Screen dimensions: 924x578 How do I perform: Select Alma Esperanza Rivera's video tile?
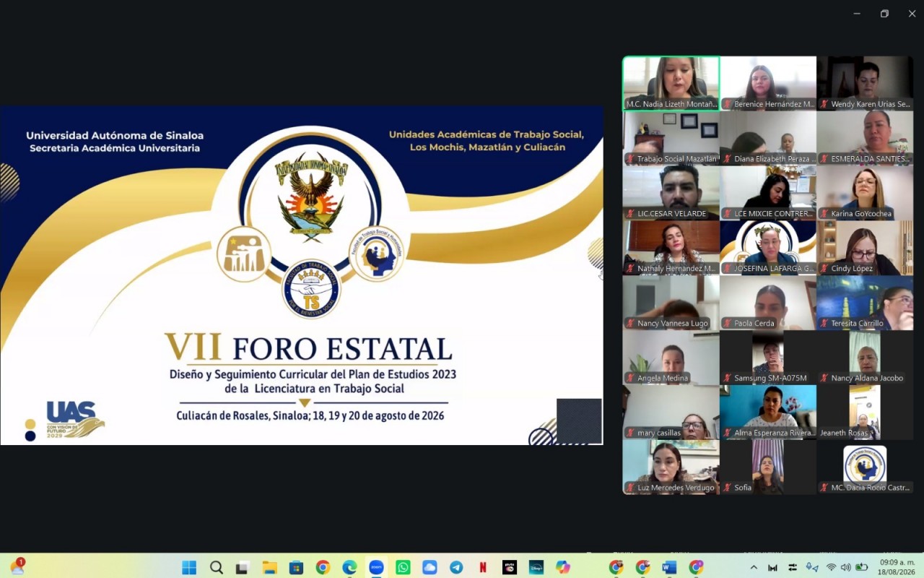[x=768, y=413]
